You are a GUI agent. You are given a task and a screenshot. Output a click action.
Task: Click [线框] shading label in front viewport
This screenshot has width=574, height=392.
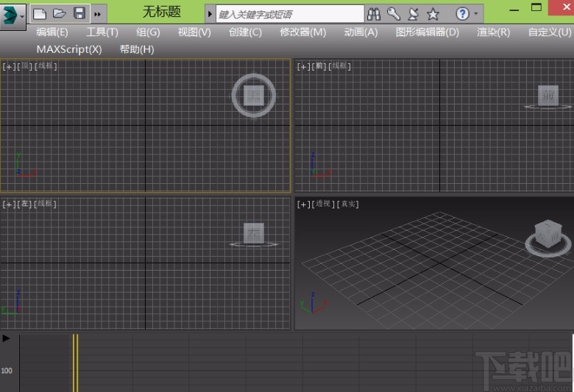point(340,66)
